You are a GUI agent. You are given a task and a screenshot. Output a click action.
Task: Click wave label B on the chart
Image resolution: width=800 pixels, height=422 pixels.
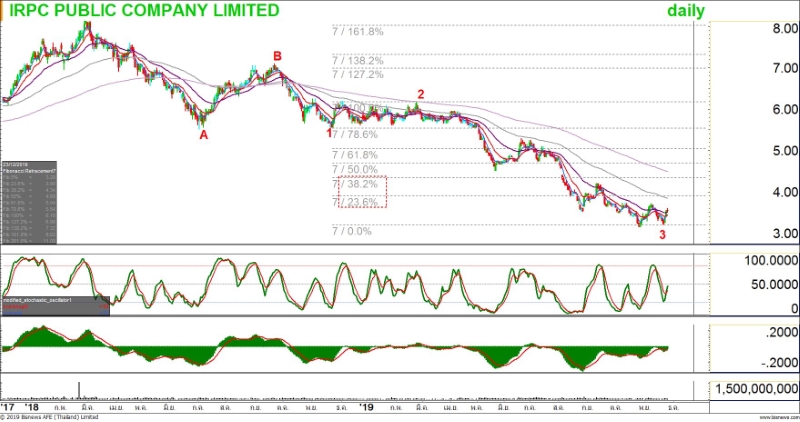click(x=277, y=55)
